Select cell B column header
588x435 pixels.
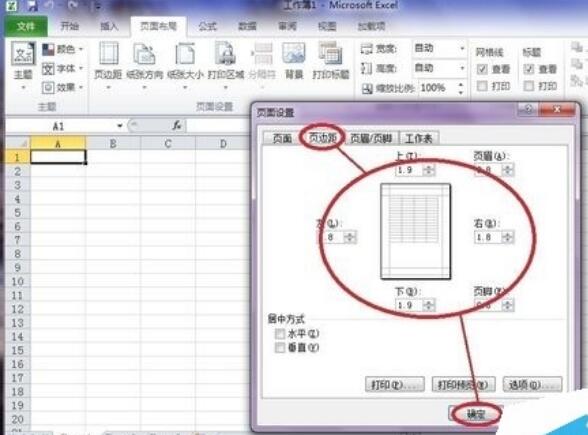113,144
